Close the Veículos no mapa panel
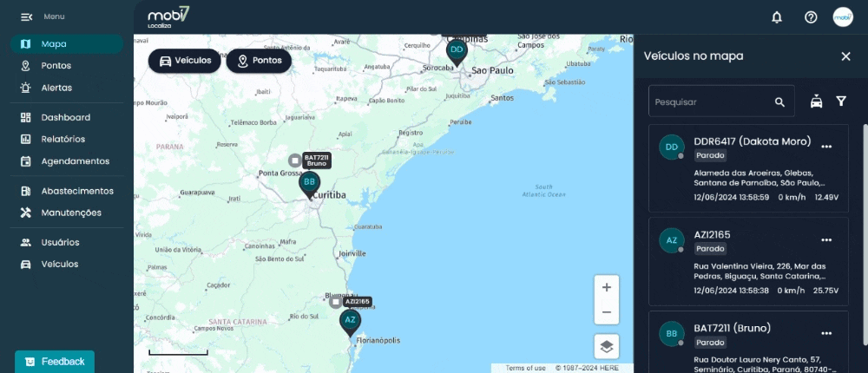 point(845,56)
